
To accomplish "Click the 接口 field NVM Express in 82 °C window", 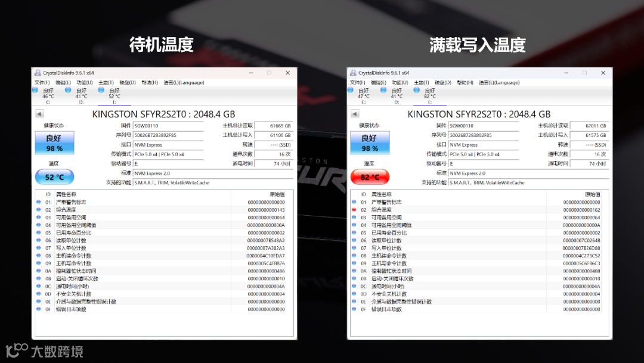I will [x=484, y=145].
